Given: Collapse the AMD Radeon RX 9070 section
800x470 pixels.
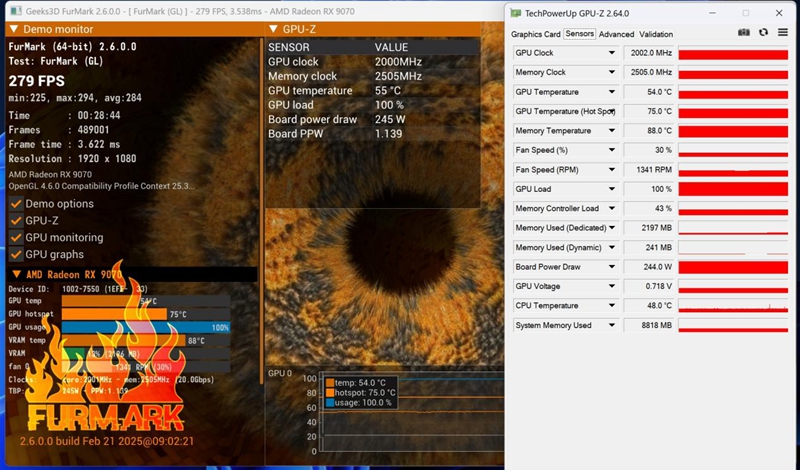Looking at the screenshot, I should pos(16,275).
